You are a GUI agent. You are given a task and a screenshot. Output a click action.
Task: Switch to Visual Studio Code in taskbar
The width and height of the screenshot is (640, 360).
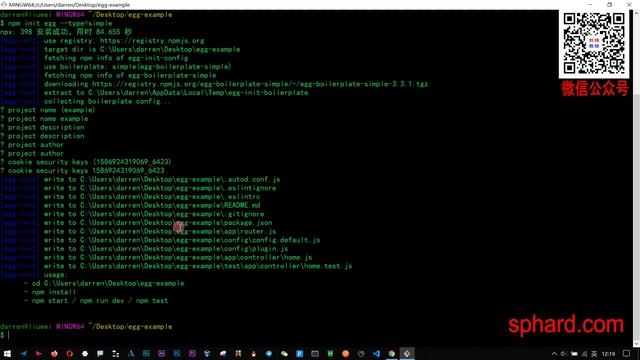(x=376, y=353)
